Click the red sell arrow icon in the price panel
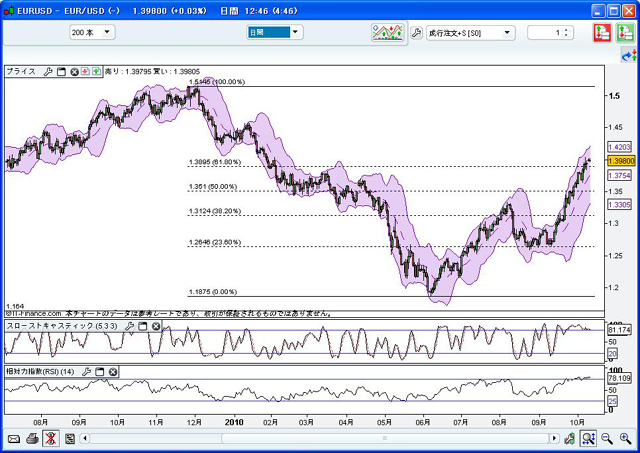Viewport: 640px width, 453px height. [85, 72]
